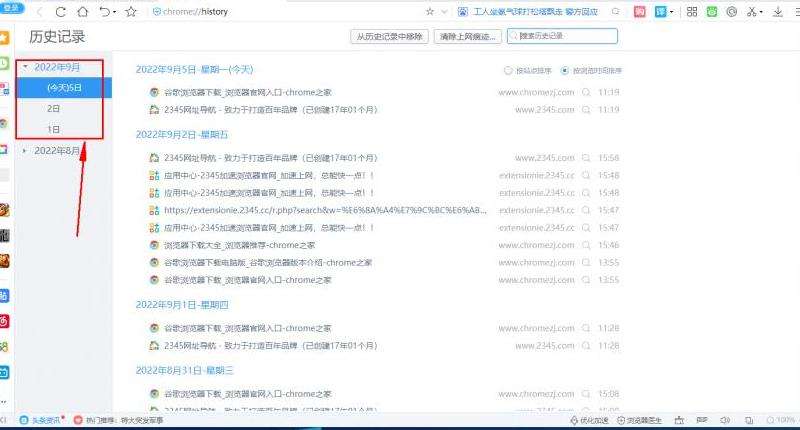Viewport: 800px width, 430px height.
Task: Select 2日 in the date tree
Action: (54, 109)
